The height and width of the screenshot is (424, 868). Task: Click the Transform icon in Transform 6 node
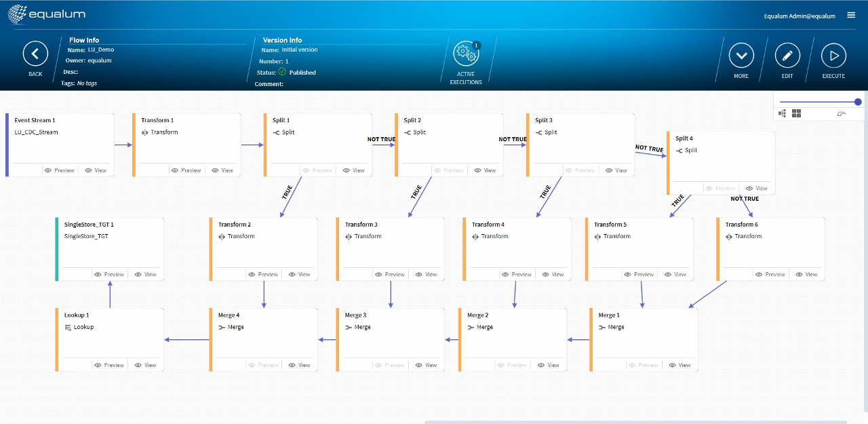point(729,236)
